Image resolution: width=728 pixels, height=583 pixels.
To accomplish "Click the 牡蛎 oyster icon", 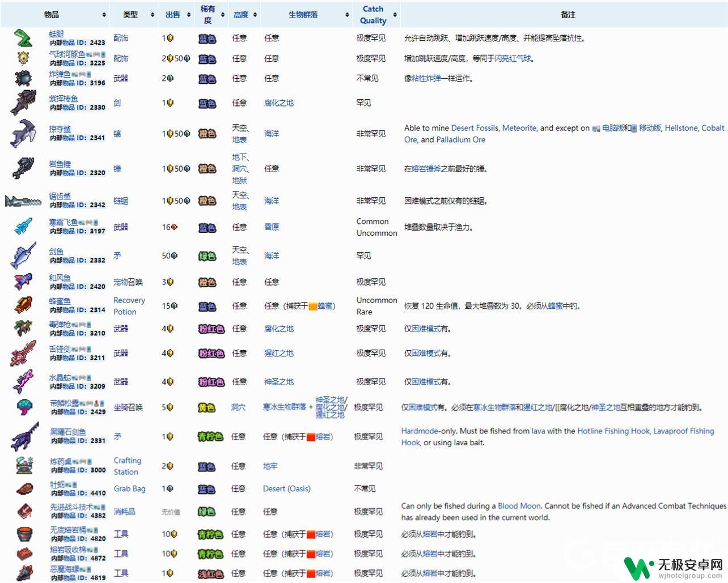I will 26,488.
